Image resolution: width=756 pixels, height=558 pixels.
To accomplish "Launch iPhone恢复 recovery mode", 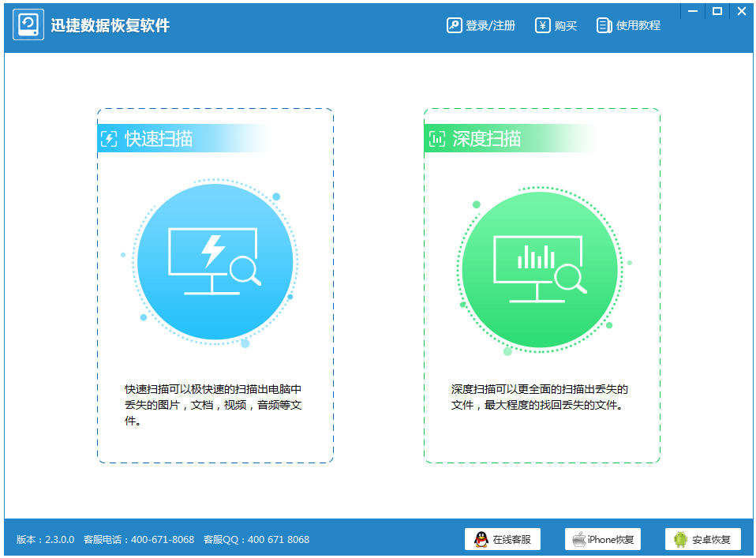I will (602, 539).
